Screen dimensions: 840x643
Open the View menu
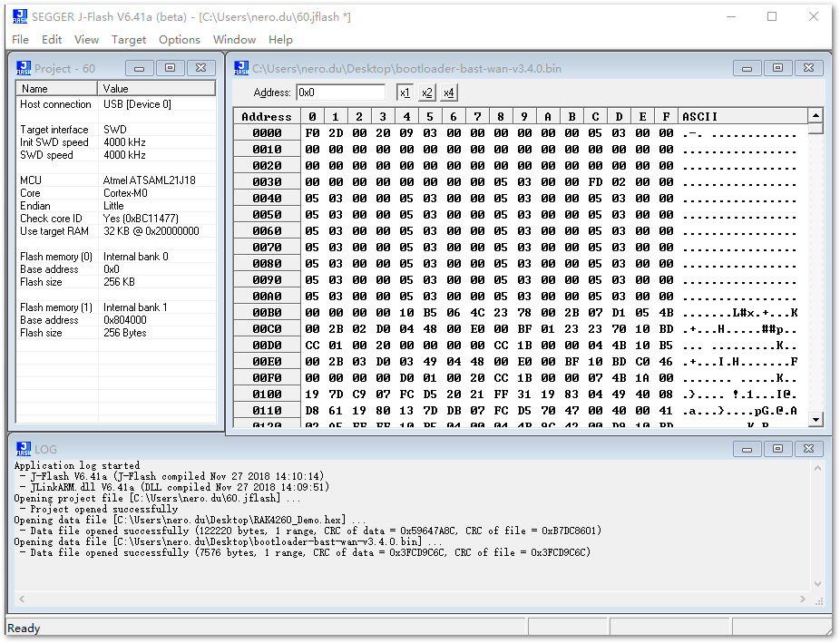(x=86, y=40)
